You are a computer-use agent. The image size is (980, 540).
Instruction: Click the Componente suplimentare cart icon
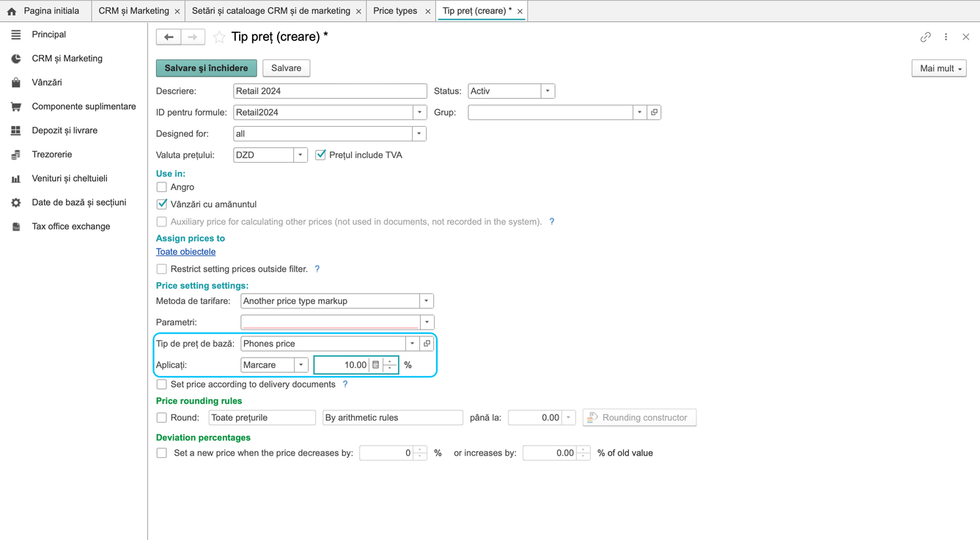coord(16,106)
